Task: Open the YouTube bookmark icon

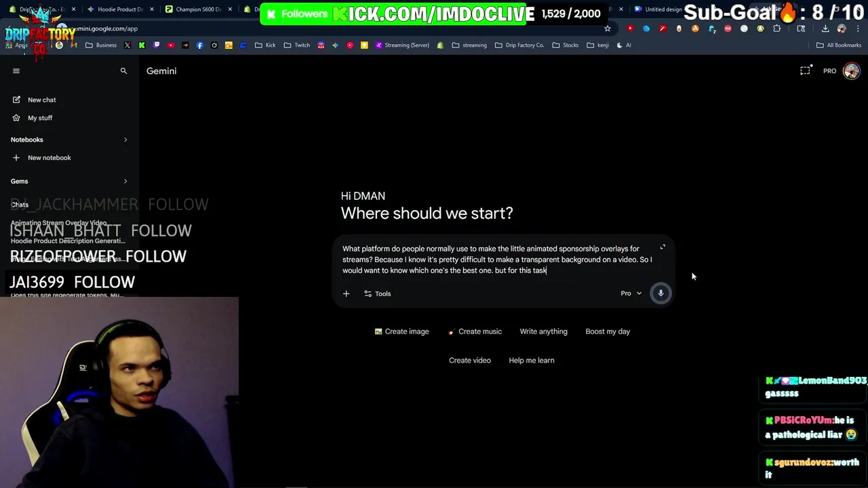Action: [x=171, y=45]
